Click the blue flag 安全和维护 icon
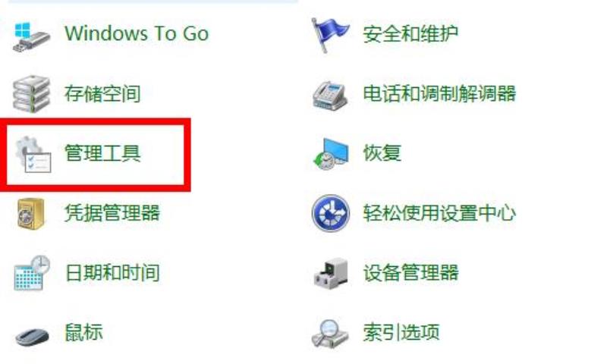This screenshot has width=607, height=364. coord(330,35)
